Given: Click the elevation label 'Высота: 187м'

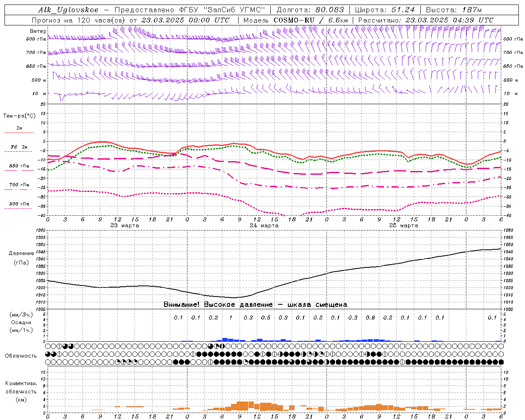Looking at the screenshot, I should [454, 10].
